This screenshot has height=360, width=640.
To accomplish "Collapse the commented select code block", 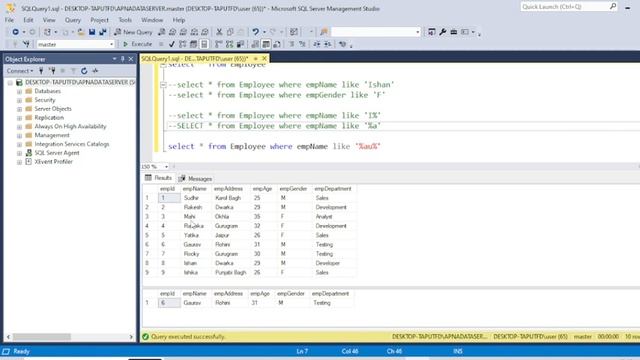I will pyautogui.click(x=163, y=85).
